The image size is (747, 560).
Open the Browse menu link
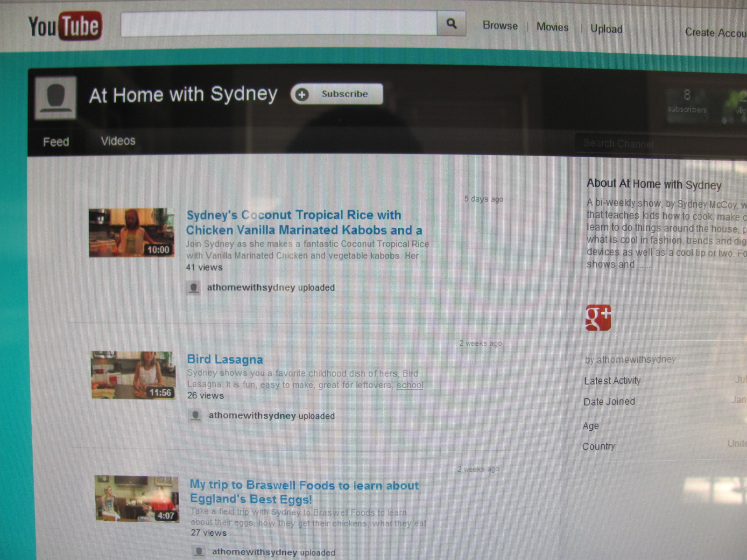500,26
